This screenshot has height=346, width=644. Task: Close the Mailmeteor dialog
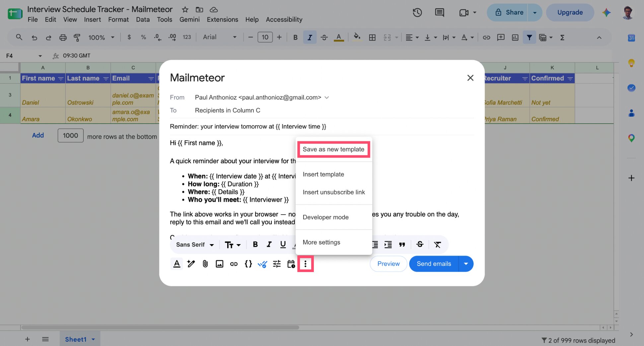pos(470,78)
